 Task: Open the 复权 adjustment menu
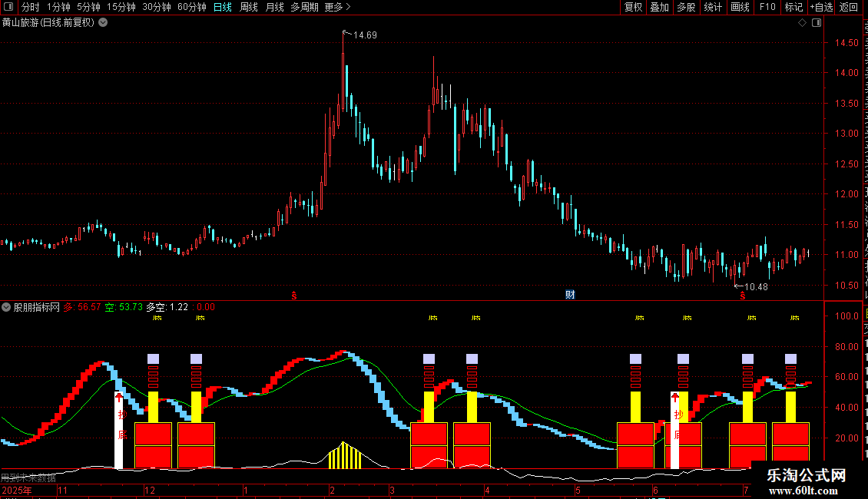point(633,7)
